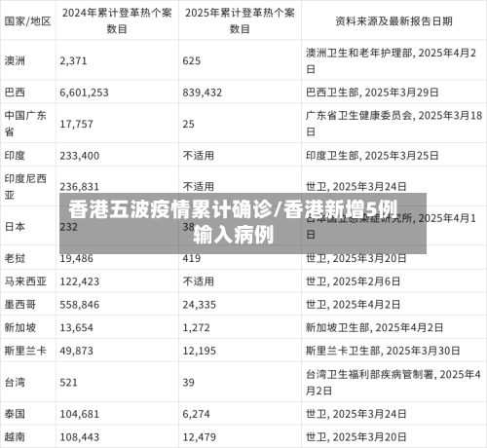Select the 2024 value '521' for 台湾
This screenshot has height=448, width=487.
[x=68, y=383]
